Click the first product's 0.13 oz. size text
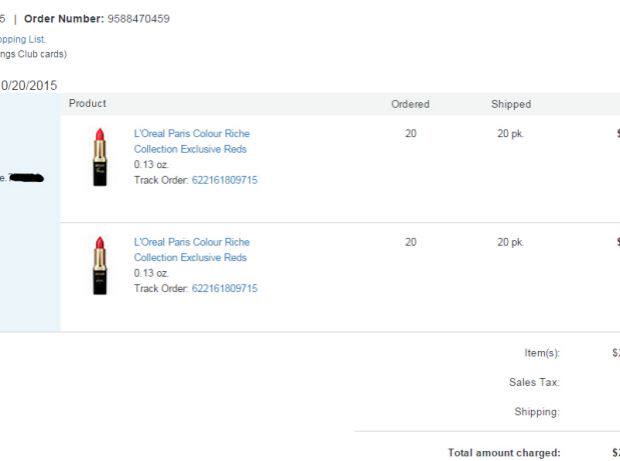Image resolution: width=620 pixels, height=461 pixels. click(151, 164)
